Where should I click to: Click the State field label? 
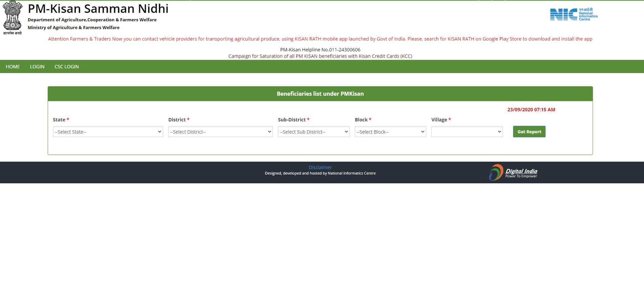point(61,120)
